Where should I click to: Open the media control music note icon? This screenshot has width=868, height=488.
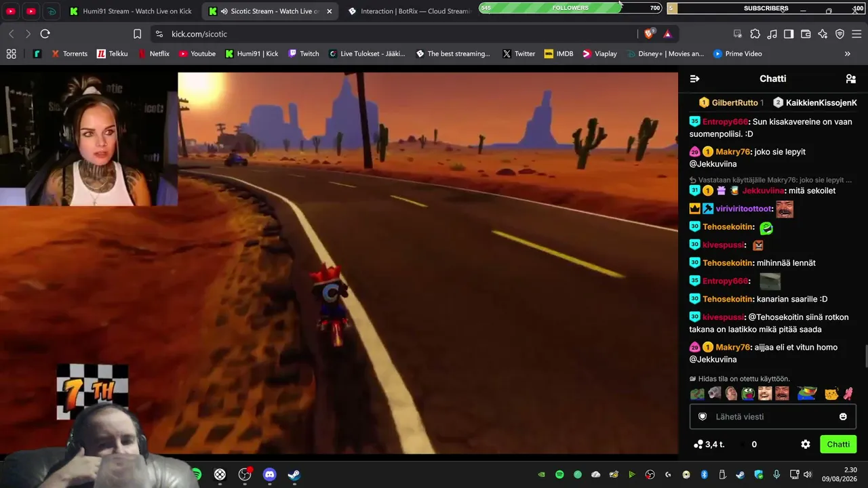click(x=772, y=34)
